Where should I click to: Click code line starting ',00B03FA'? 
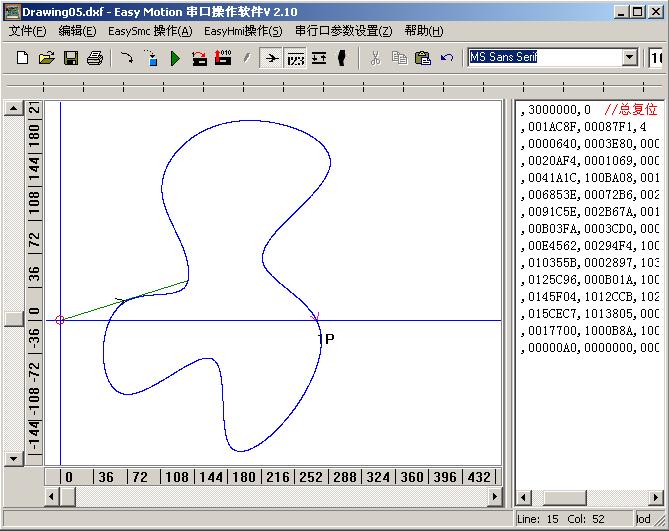coord(589,229)
